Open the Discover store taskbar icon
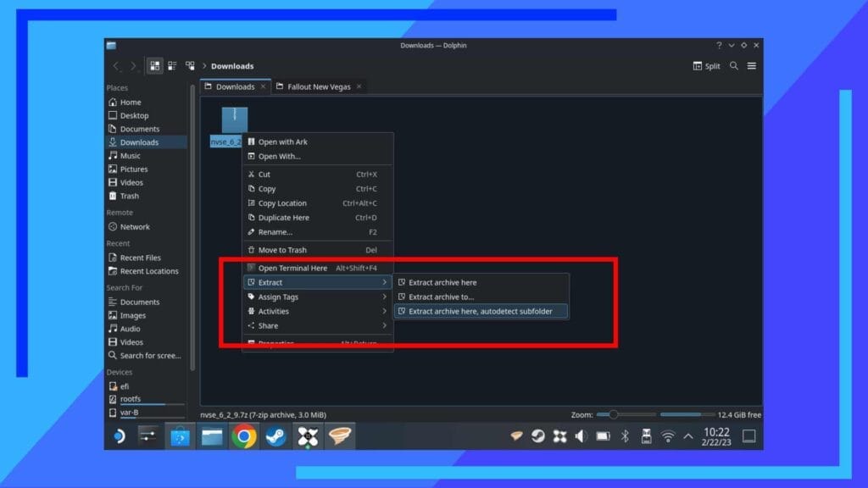This screenshot has height=488, width=868. coord(180,436)
